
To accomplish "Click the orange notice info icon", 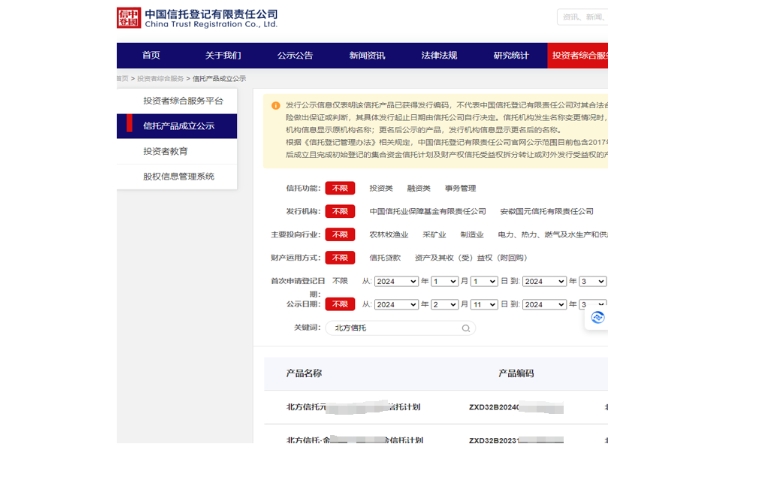I will (x=275, y=104).
